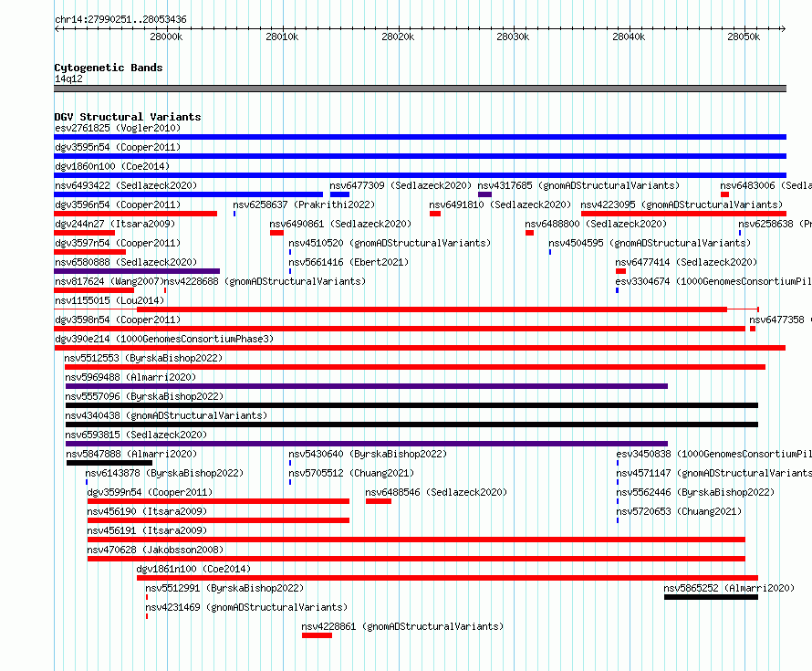
Task: Click black bar under nsv5865252
Action: 711,597
